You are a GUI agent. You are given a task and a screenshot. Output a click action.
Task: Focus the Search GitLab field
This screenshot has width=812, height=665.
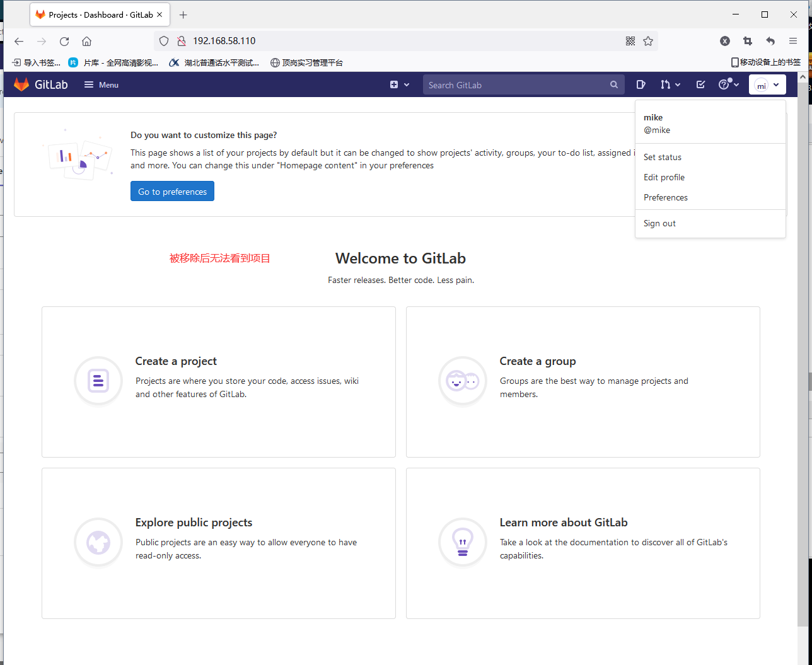(x=523, y=84)
